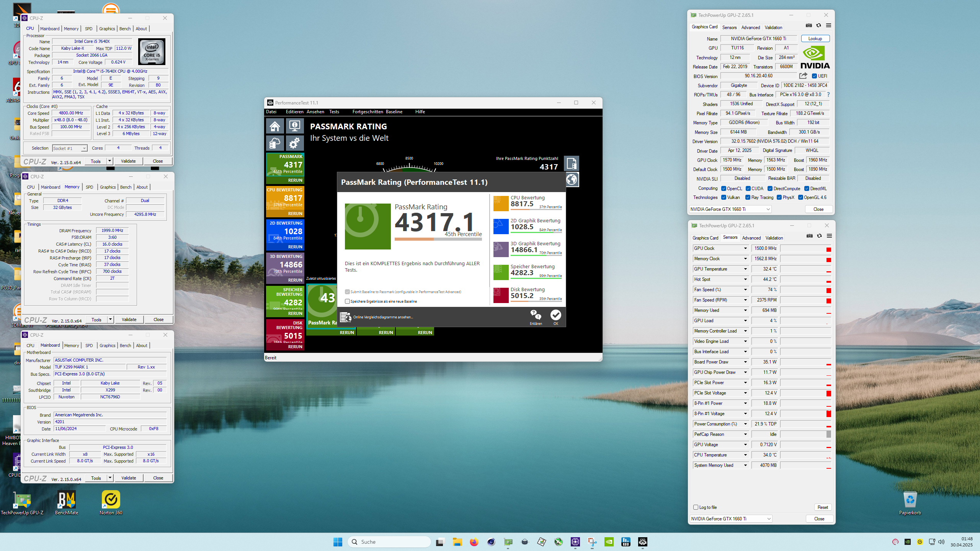Open GPU selector dropdown in Sensors window
The height and width of the screenshot is (551, 980).
point(730,519)
